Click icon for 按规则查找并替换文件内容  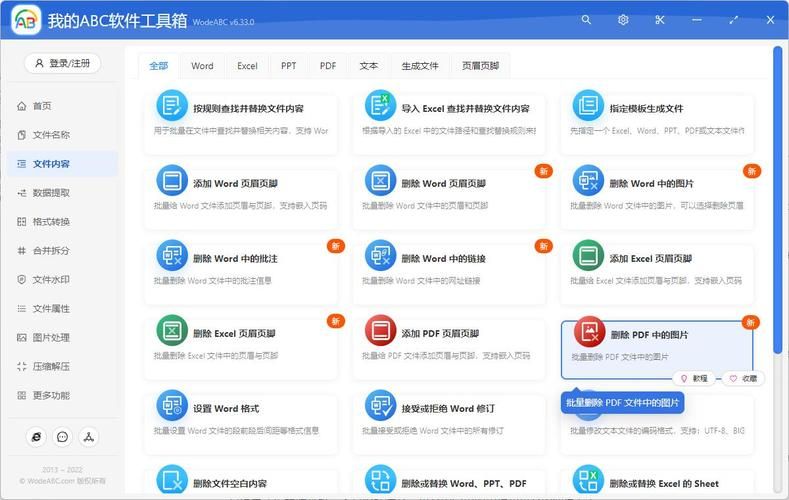(172, 106)
